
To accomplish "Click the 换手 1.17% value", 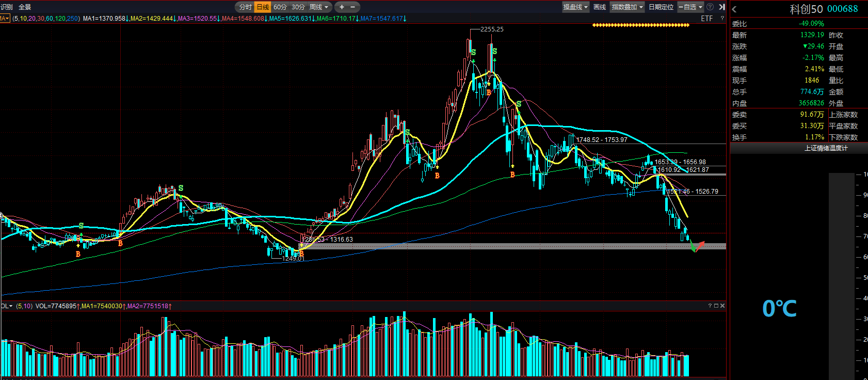I will point(814,137).
